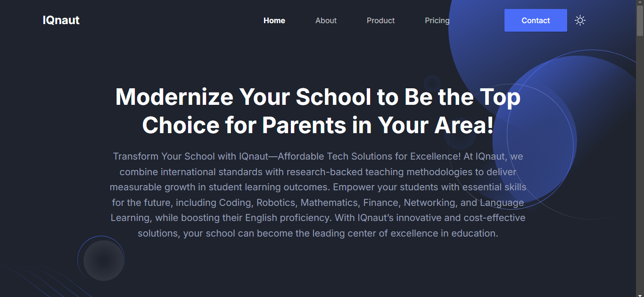Go to the About page
Image resolution: width=644 pixels, height=297 pixels.
click(326, 20)
